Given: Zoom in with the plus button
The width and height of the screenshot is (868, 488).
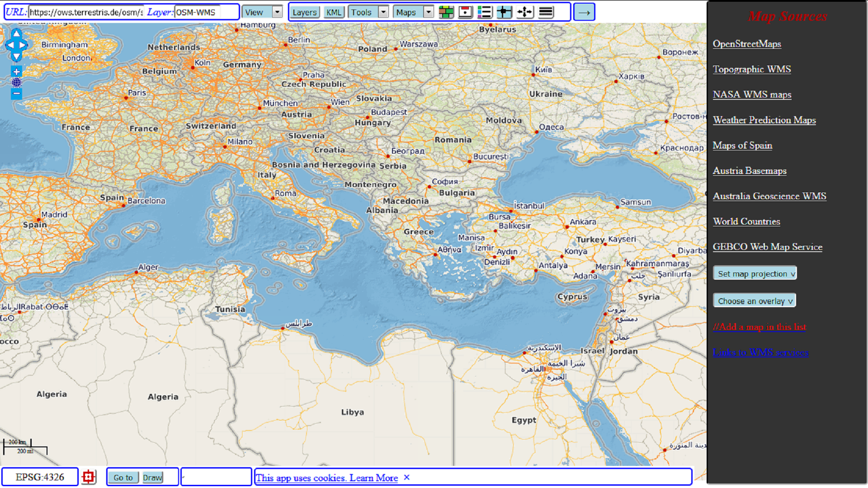Looking at the screenshot, I should click(x=16, y=71).
